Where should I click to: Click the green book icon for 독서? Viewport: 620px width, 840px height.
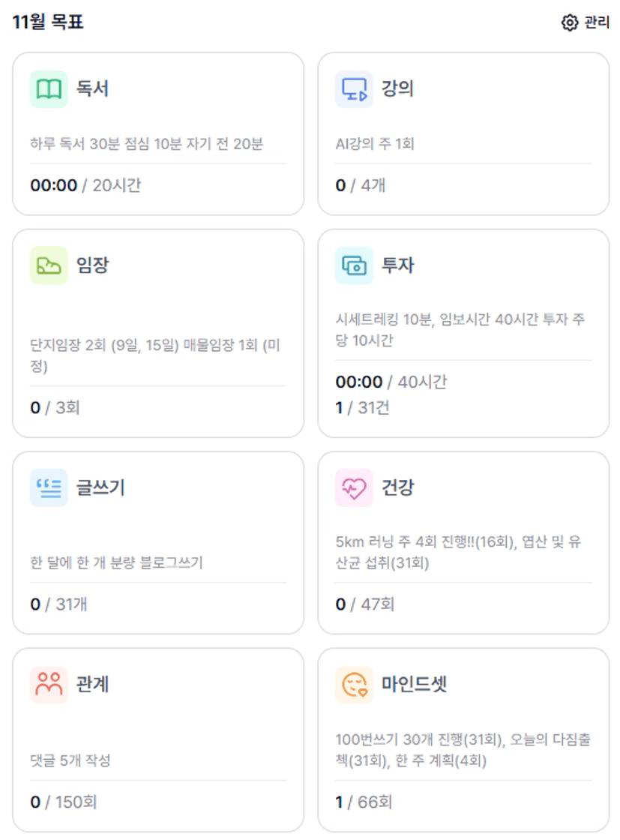click(x=49, y=89)
